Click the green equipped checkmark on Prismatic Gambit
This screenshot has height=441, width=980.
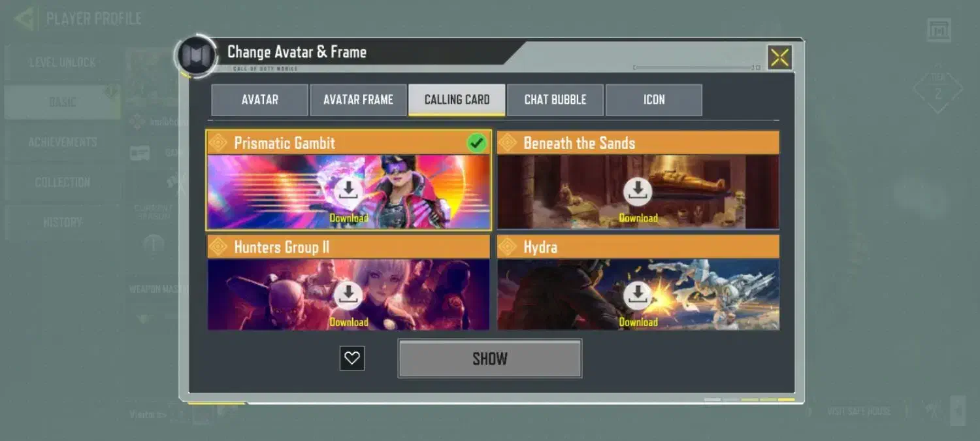(x=478, y=143)
